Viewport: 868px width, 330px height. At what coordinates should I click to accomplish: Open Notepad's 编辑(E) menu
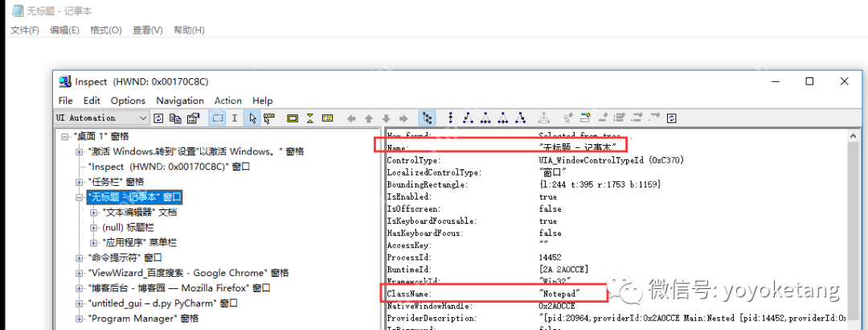[x=64, y=30]
